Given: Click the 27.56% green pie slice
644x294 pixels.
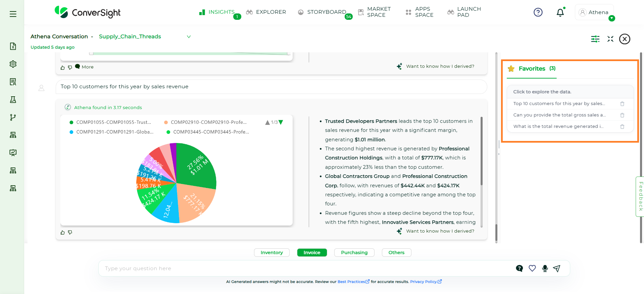Looking at the screenshot, I should [197, 165].
